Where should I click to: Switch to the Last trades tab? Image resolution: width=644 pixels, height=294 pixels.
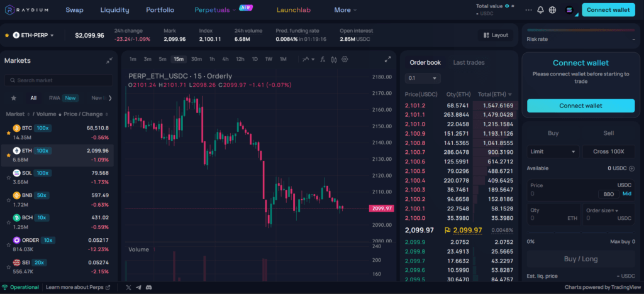click(x=469, y=63)
